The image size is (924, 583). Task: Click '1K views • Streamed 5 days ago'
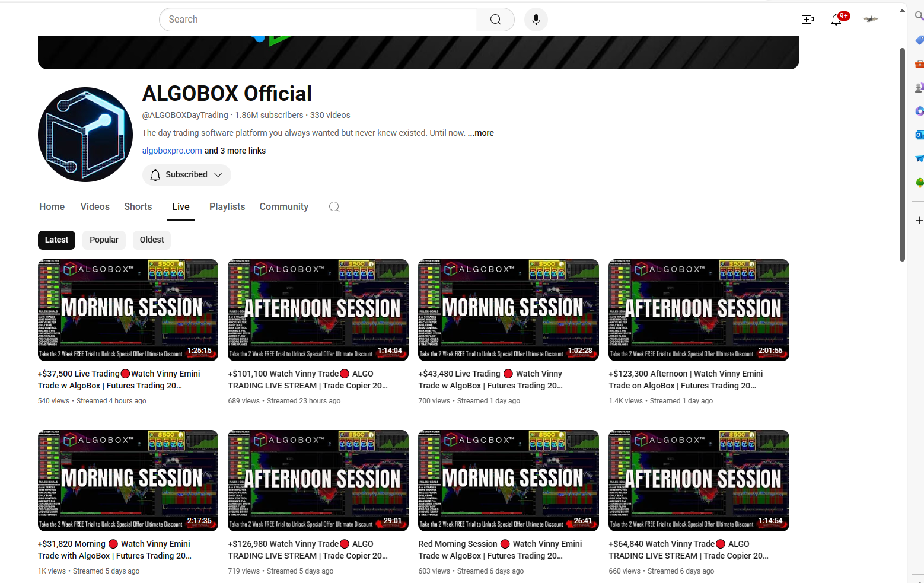click(89, 571)
